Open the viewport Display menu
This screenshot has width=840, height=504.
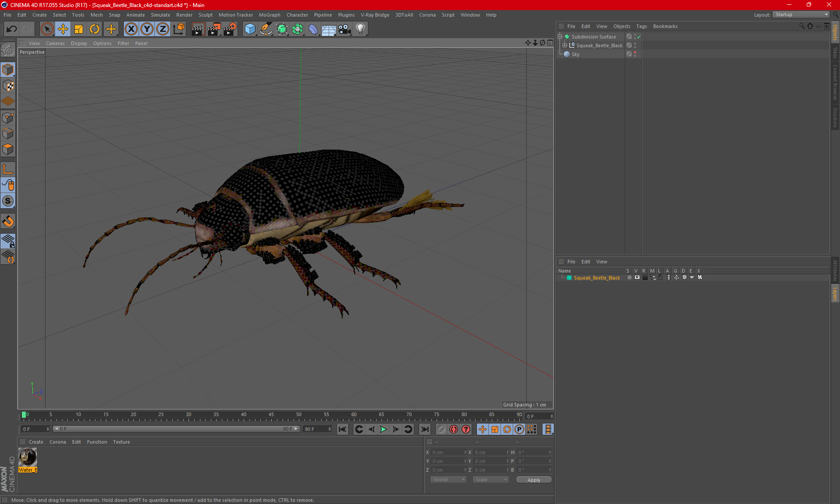tap(79, 43)
